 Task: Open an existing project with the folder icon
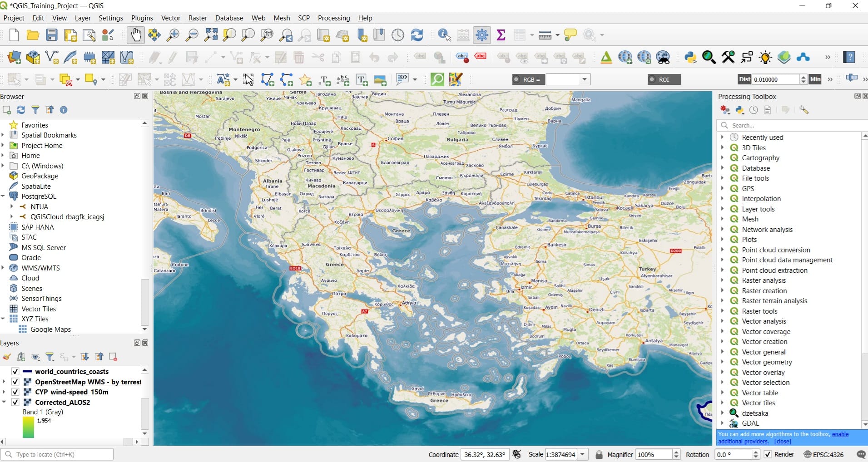tap(33, 35)
